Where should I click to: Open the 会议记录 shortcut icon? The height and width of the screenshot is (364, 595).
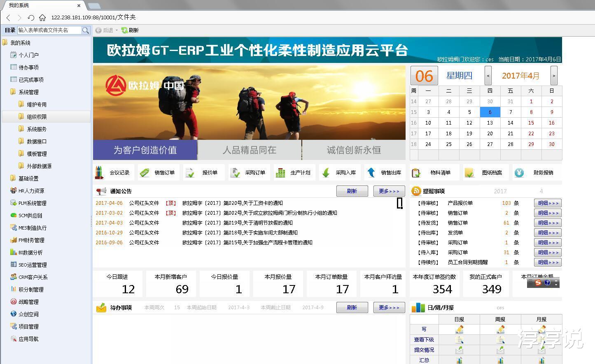pyautogui.click(x=100, y=173)
